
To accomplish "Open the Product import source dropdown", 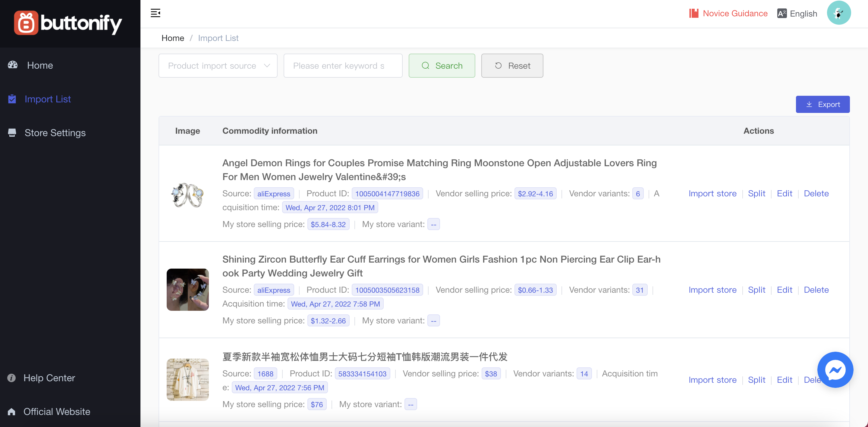I will [x=218, y=66].
